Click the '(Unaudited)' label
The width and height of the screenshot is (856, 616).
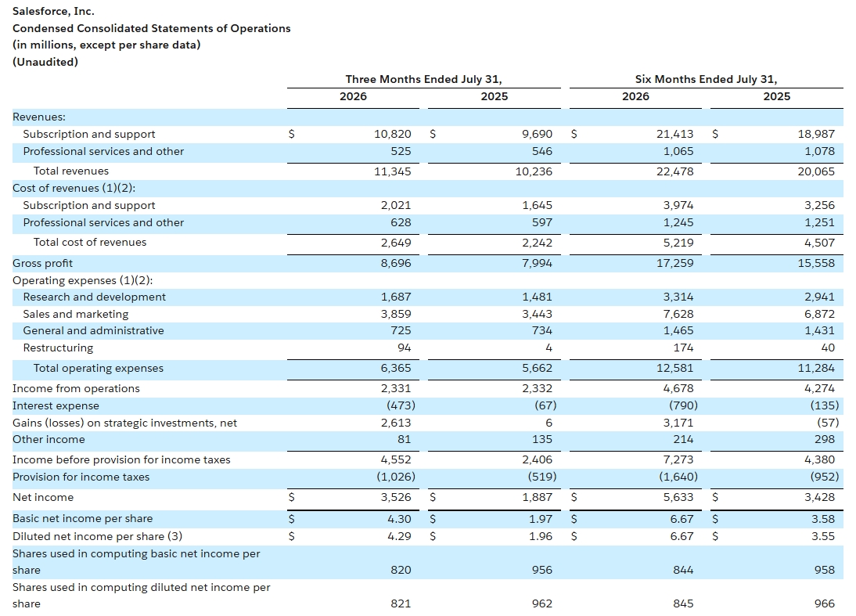pyautogui.click(x=45, y=62)
